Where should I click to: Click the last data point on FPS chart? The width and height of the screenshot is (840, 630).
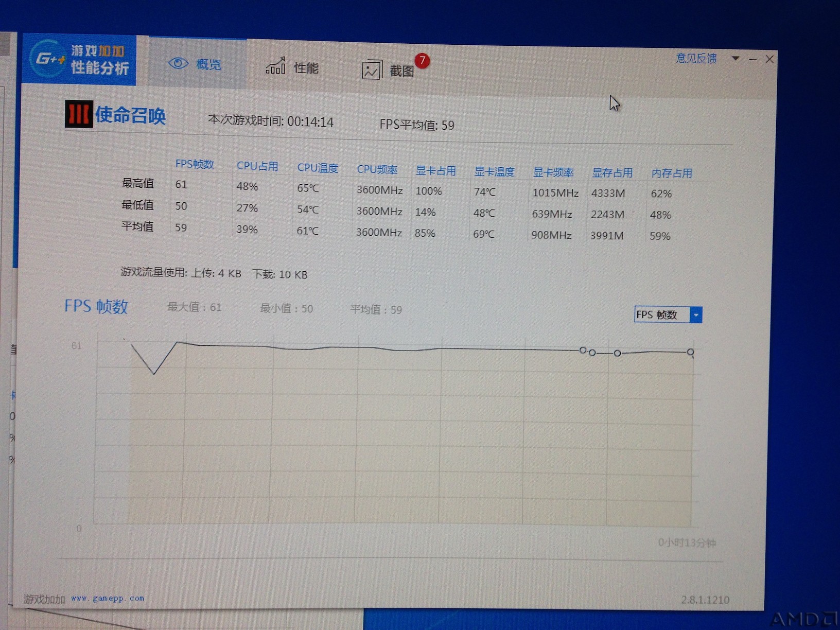[691, 352]
